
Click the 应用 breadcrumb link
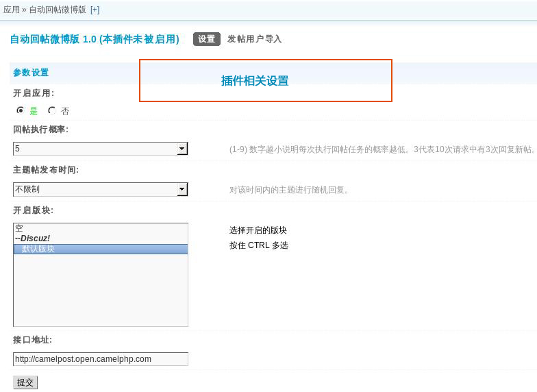(12, 10)
